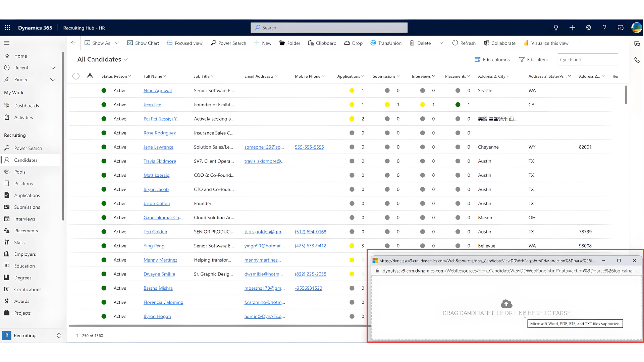The height and width of the screenshot is (362, 644).
Task: Open candidate Nitin Agrawal
Action: (x=157, y=90)
